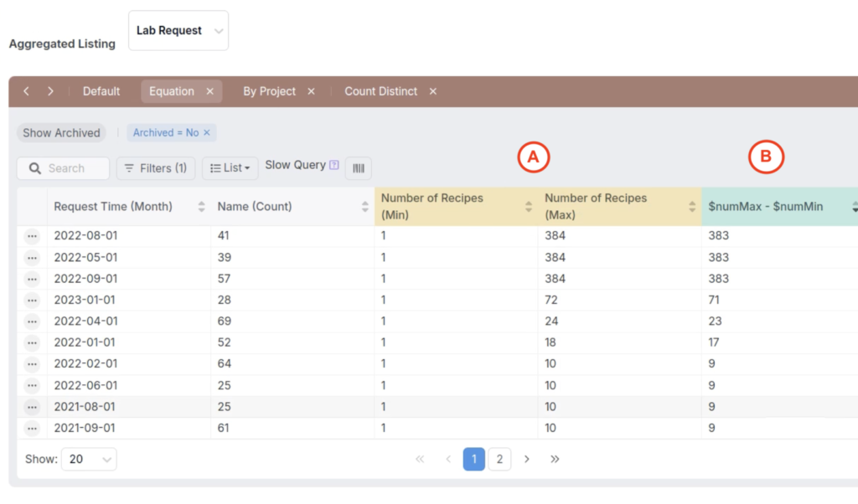Screen dimensions: 858x504
Task: Click Max value 24
Action: pos(551,321)
